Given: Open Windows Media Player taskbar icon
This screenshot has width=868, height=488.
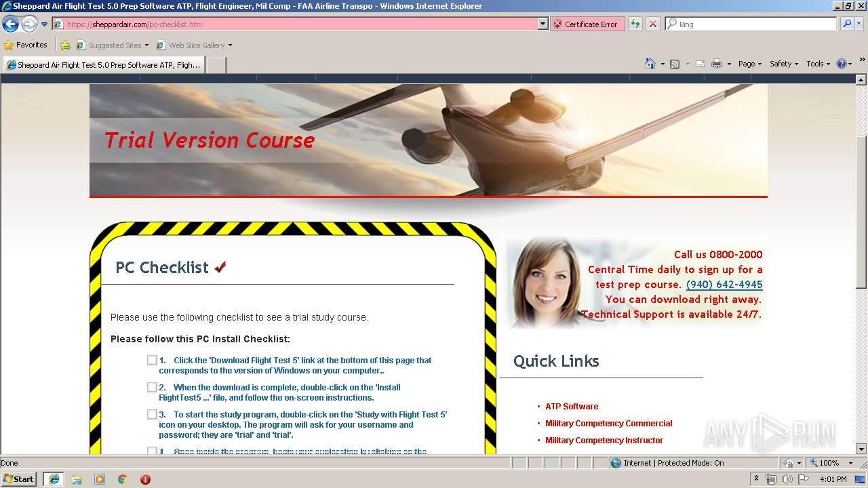Looking at the screenshot, I should pyautogui.click(x=100, y=479).
